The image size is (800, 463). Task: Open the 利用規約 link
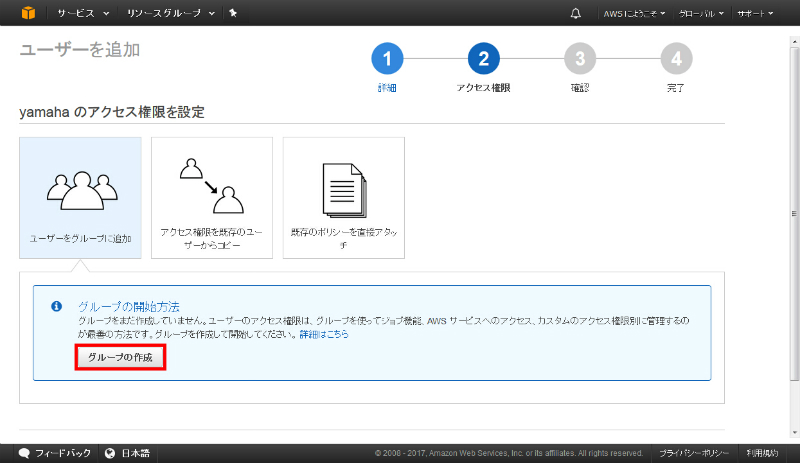(762, 453)
